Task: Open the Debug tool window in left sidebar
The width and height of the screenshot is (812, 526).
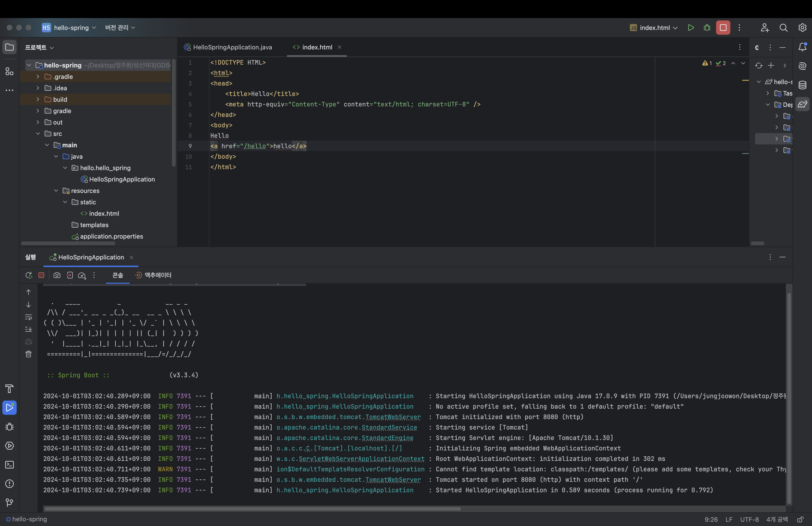Action: pos(9,427)
